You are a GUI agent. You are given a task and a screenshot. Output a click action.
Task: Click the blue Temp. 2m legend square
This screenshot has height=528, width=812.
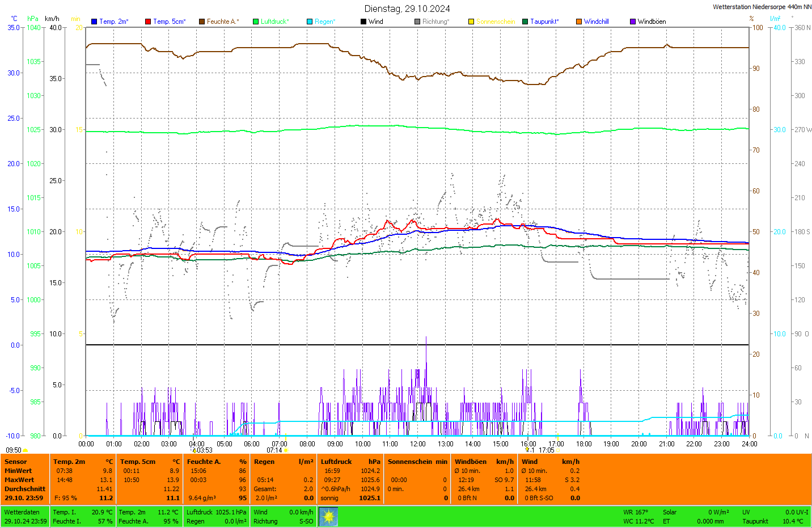tap(94, 22)
